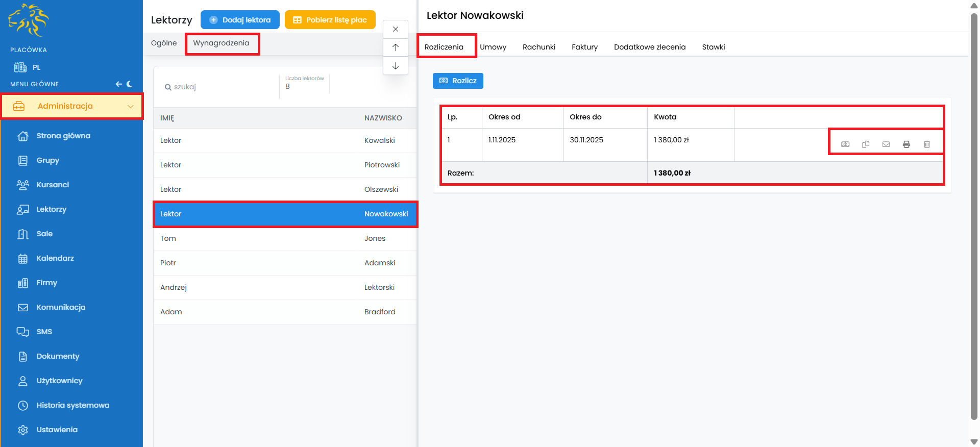Open the Stawki tab
The height and width of the screenshot is (447, 980).
tap(713, 47)
